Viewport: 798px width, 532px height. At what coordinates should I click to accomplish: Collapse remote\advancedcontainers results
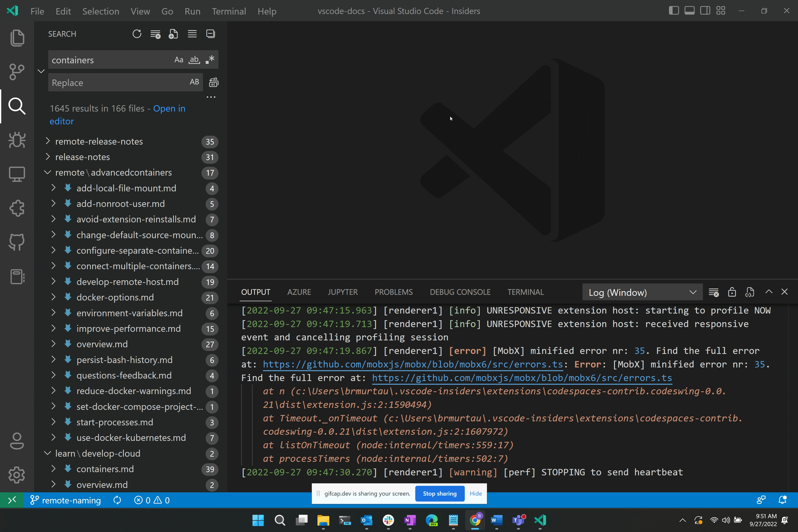(48, 172)
